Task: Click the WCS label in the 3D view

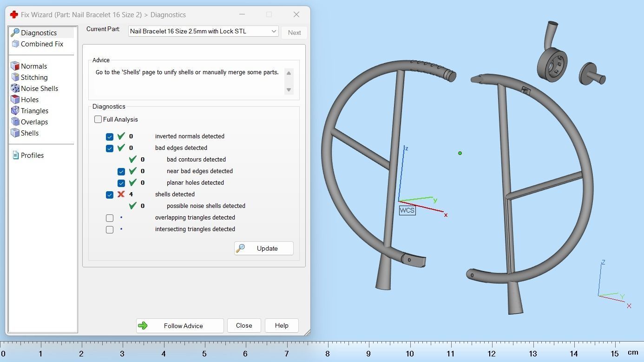Action: click(407, 210)
